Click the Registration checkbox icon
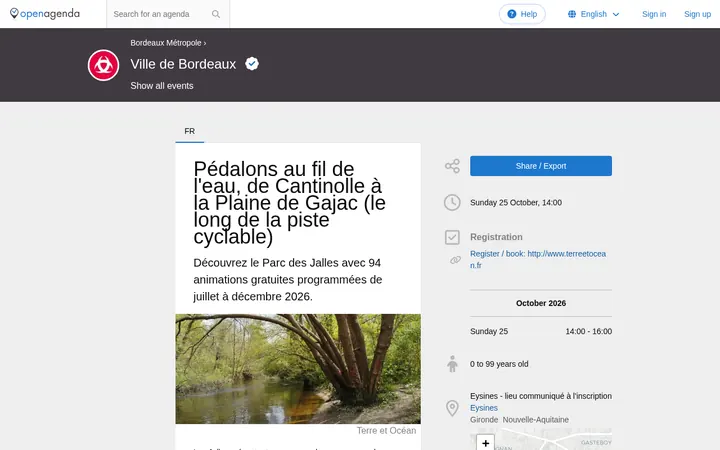This screenshot has width=720, height=450. coord(452,237)
